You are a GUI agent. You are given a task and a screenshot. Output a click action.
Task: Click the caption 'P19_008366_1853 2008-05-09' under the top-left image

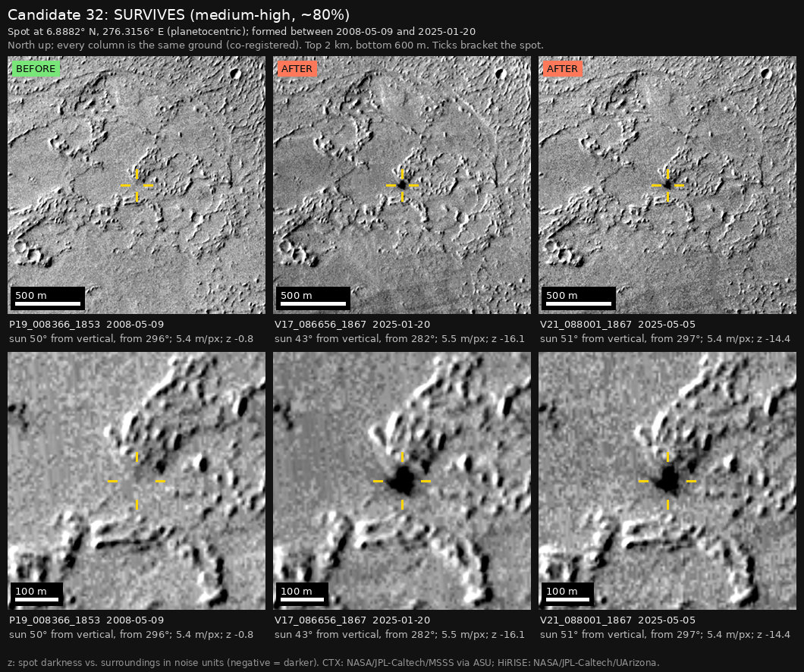click(x=86, y=325)
